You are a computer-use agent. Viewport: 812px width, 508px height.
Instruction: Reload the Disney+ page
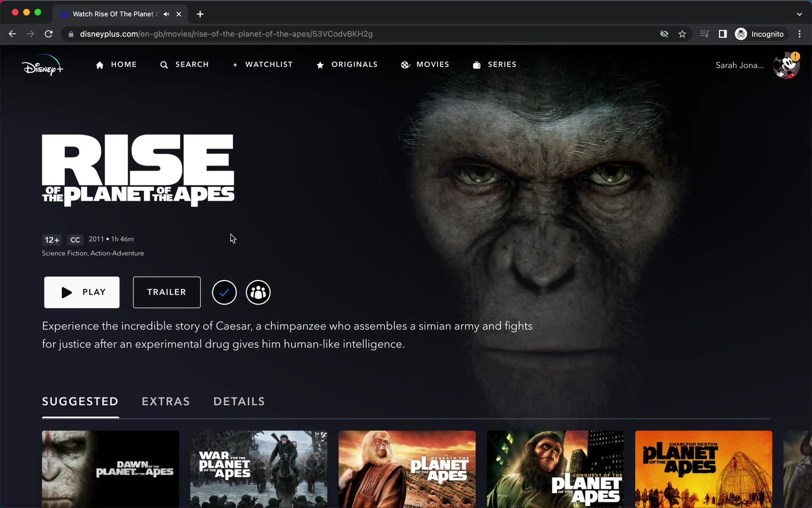[x=49, y=34]
